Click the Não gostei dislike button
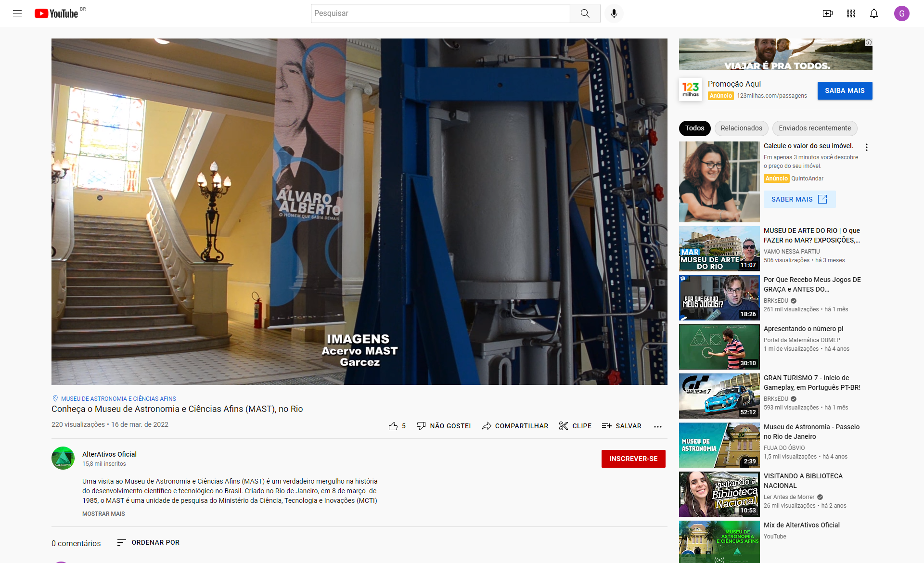Screen dimensions: 924x563 point(443,426)
